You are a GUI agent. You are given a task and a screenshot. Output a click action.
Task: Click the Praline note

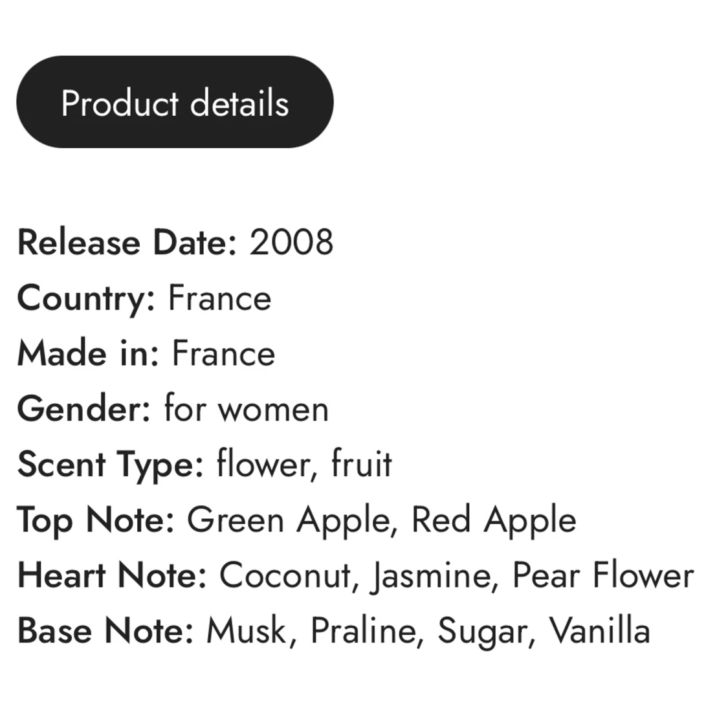tap(363, 631)
